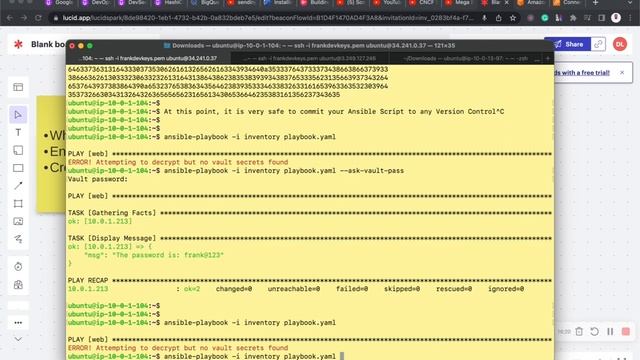The image size is (640, 360).
Task: Select the frame tool
Action: click(18, 203)
